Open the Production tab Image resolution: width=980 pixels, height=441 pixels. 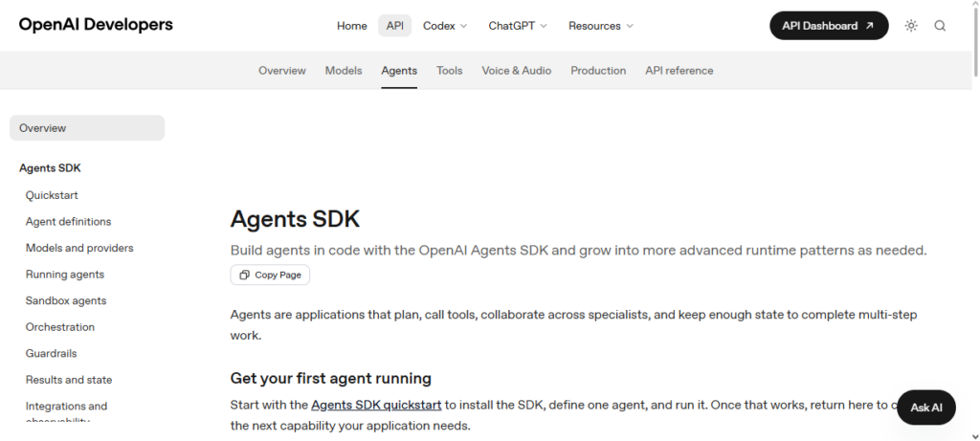point(598,71)
